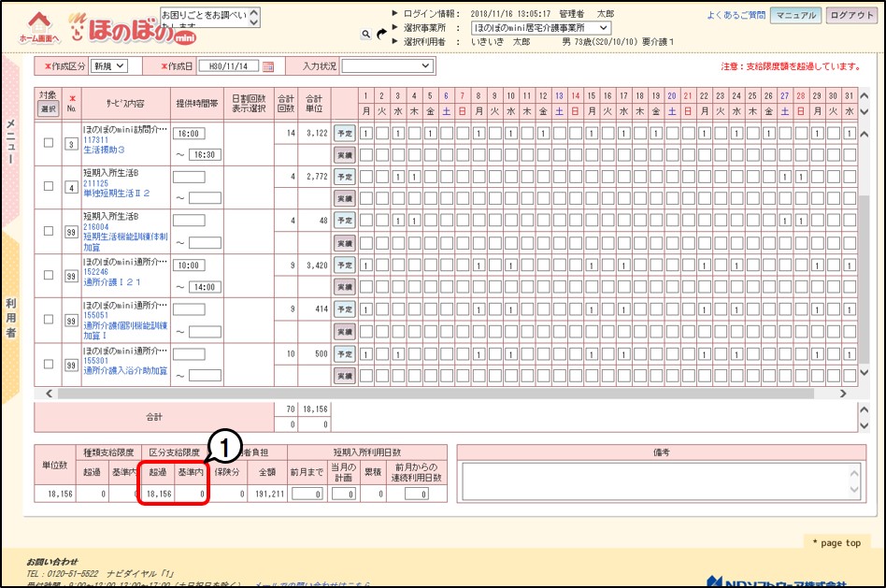
Task: Click 実績 button in 通所介護Ⅰ21 row
Action: tap(345, 287)
